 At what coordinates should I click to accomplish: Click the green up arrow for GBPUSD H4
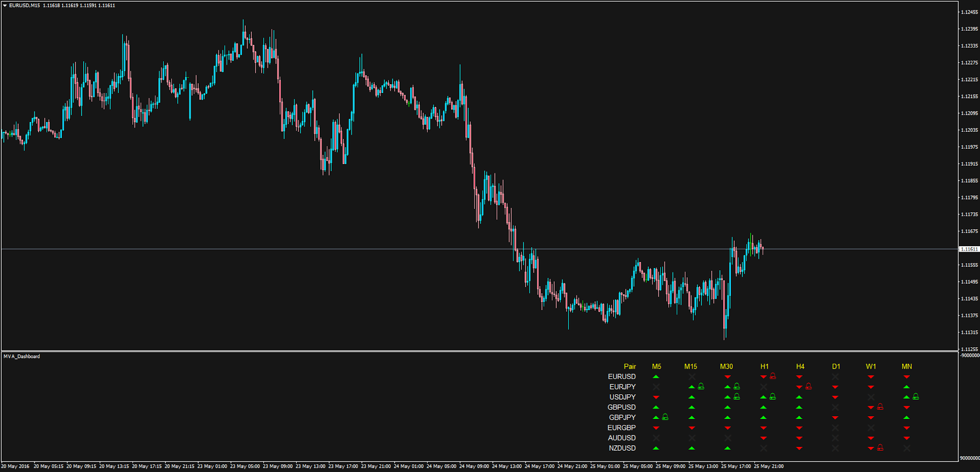tap(799, 407)
